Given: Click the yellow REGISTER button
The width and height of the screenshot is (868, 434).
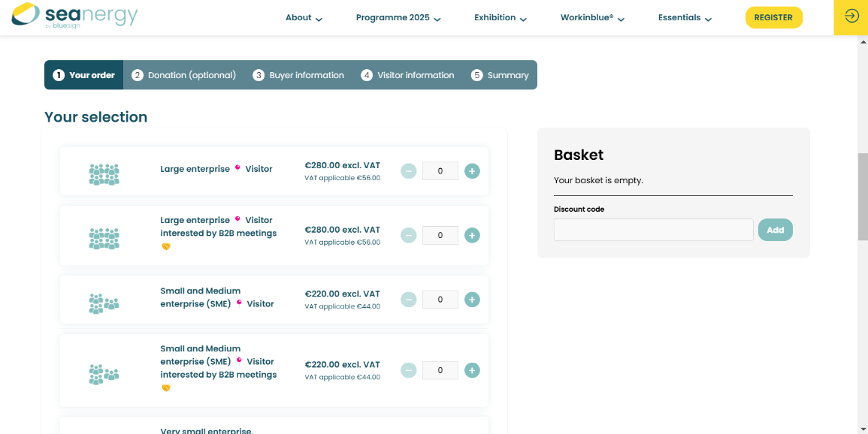Looking at the screenshot, I should 773,17.
